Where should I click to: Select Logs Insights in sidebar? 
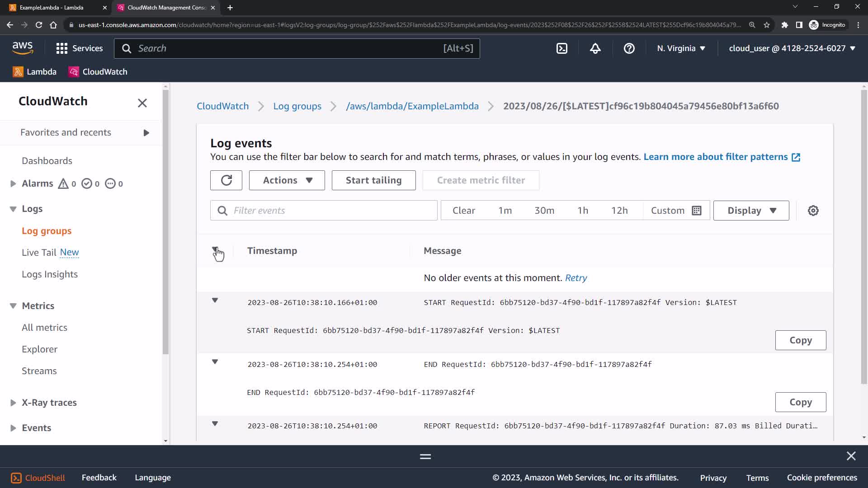50,274
